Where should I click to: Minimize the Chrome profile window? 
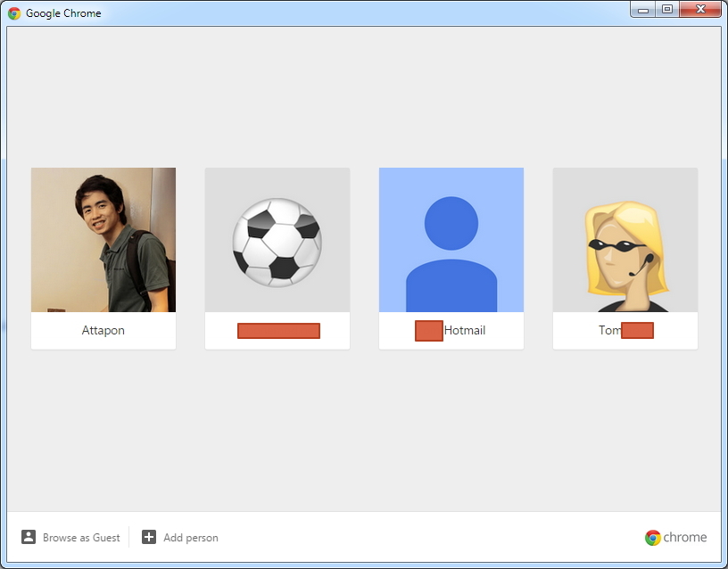coord(642,10)
